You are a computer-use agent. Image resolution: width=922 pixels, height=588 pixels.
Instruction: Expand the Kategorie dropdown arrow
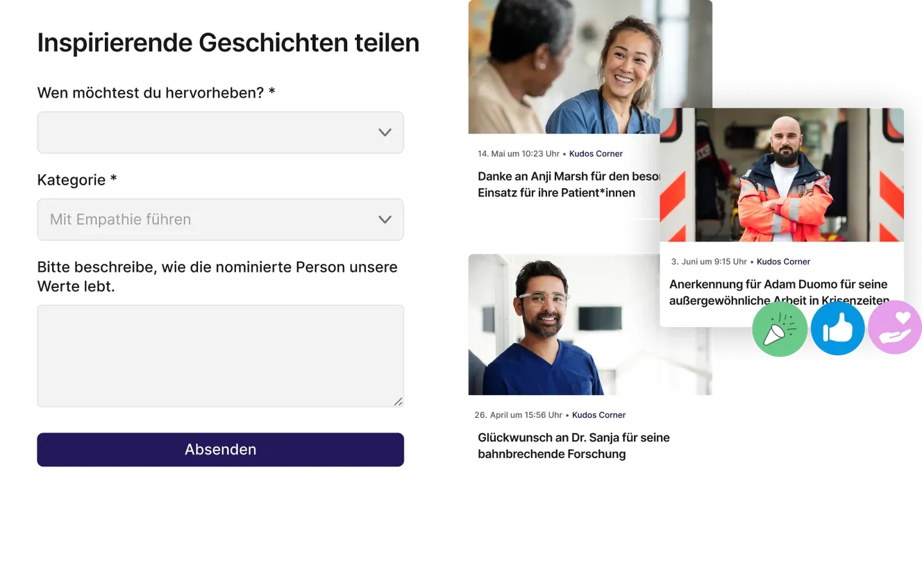pos(385,219)
